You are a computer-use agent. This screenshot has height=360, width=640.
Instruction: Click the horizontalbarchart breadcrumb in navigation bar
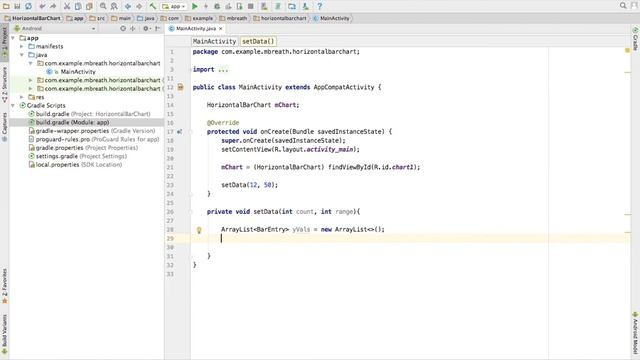tap(280, 18)
